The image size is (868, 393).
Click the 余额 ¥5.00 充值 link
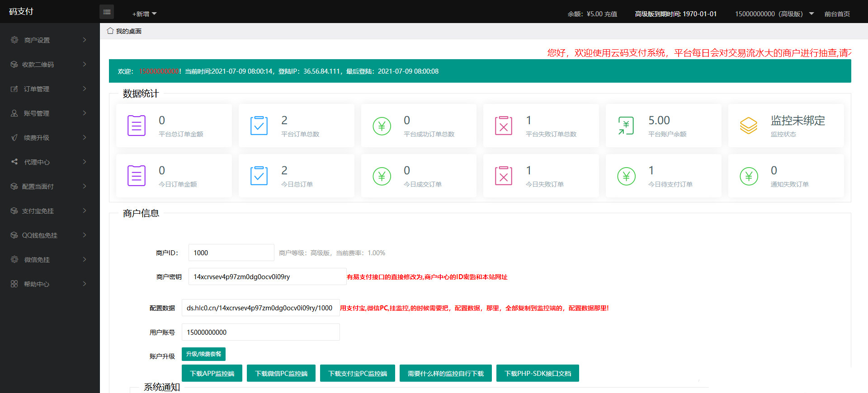pyautogui.click(x=592, y=14)
